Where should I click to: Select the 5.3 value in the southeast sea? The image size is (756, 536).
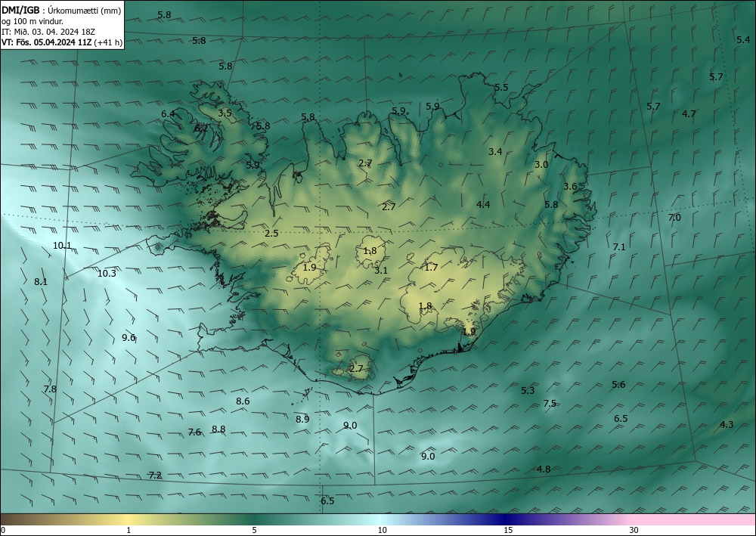click(x=528, y=390)
